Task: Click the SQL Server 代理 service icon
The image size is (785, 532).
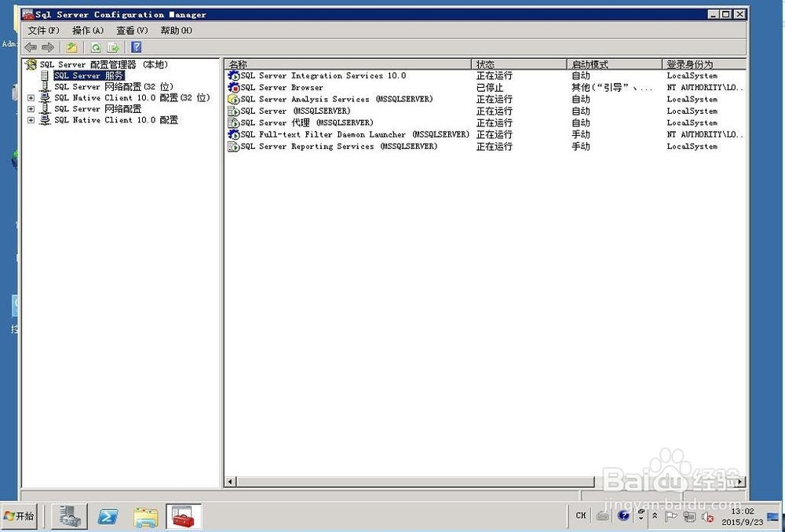Action: coord(234,123)
